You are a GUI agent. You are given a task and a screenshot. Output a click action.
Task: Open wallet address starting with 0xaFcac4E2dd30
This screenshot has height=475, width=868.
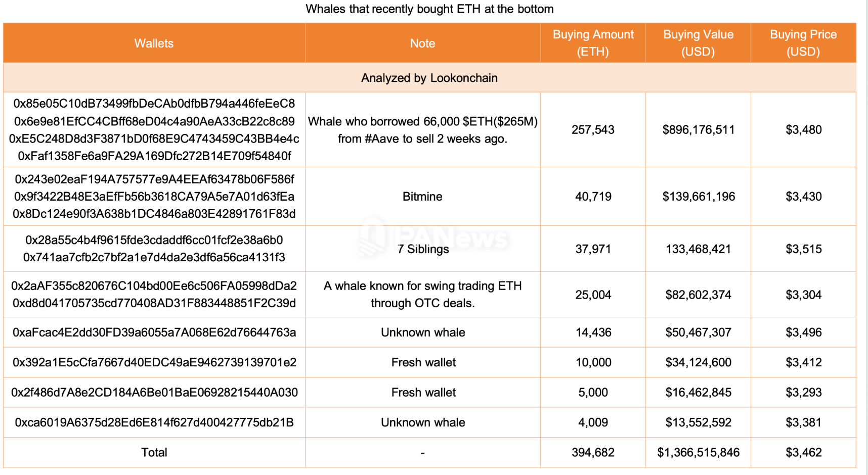click(154, 332)
